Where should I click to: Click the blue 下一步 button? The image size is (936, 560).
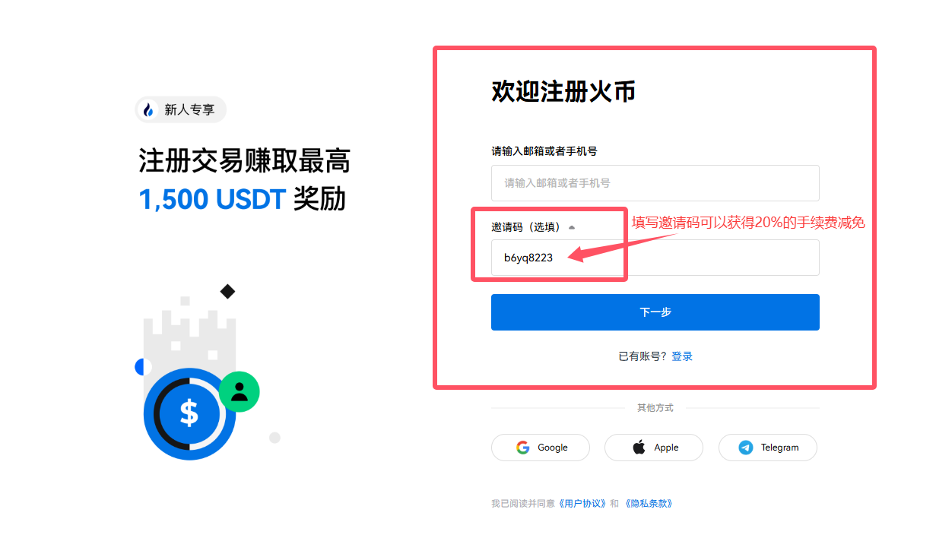tap(655, 312)
